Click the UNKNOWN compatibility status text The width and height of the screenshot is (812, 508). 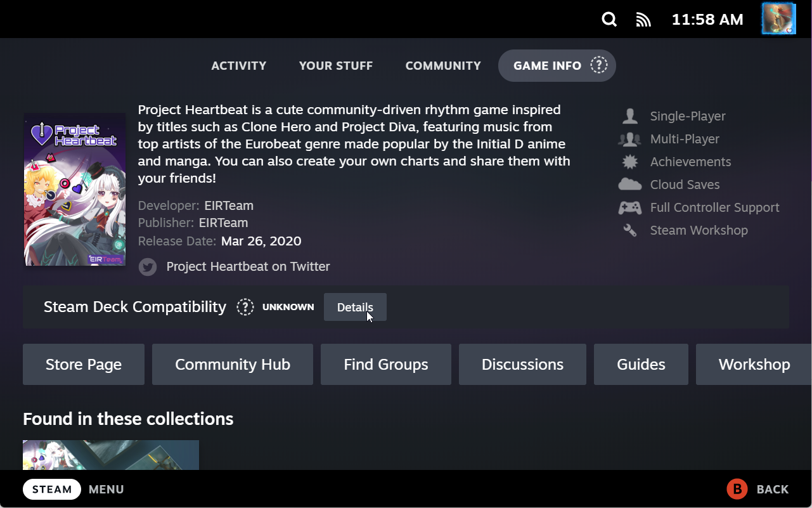click(x=288, y=307)
